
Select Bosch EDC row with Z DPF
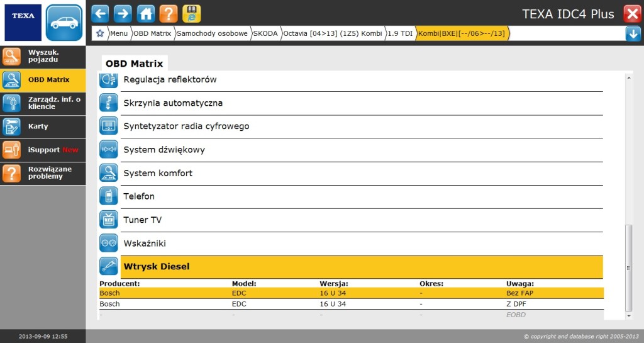(352, 304)
